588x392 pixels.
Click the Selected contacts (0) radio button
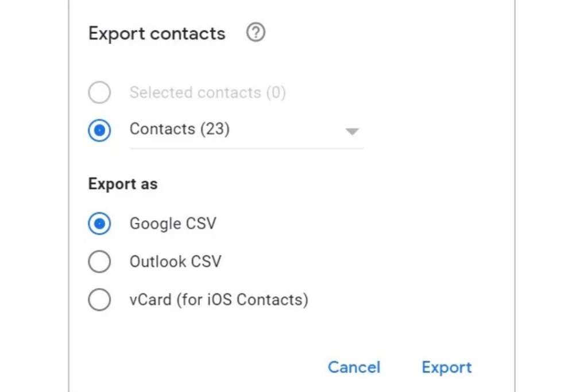[99, 92]
